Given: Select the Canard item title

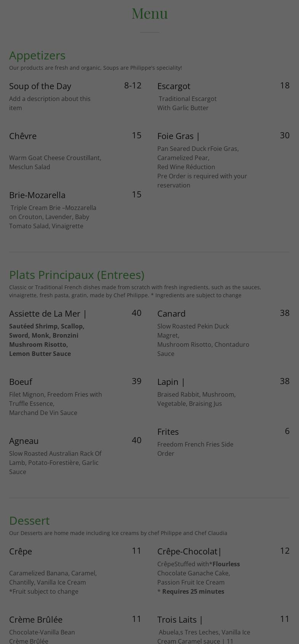Looking at the screenshot, I should 171,314.
